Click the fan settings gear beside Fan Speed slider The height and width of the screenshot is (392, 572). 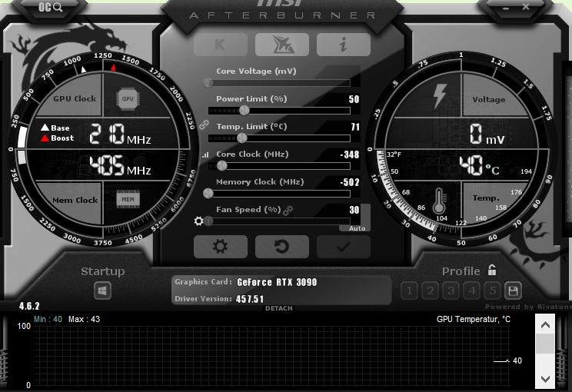point(199,221)
